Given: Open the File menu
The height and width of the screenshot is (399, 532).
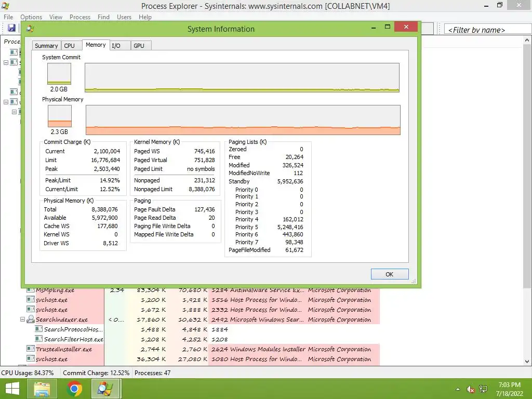Looking at the screenshot, I should pyautogui.click(x=8, y=17).
